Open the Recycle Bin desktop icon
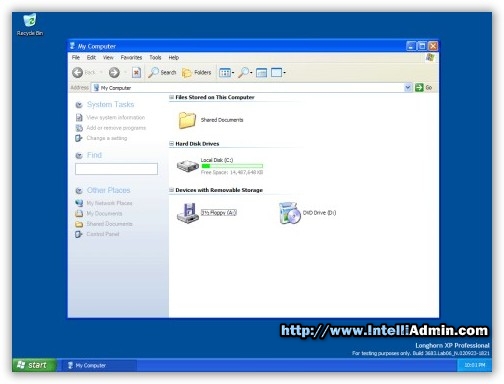The width and height of the screenshot is (504, 384). click(x=30, y=20)
